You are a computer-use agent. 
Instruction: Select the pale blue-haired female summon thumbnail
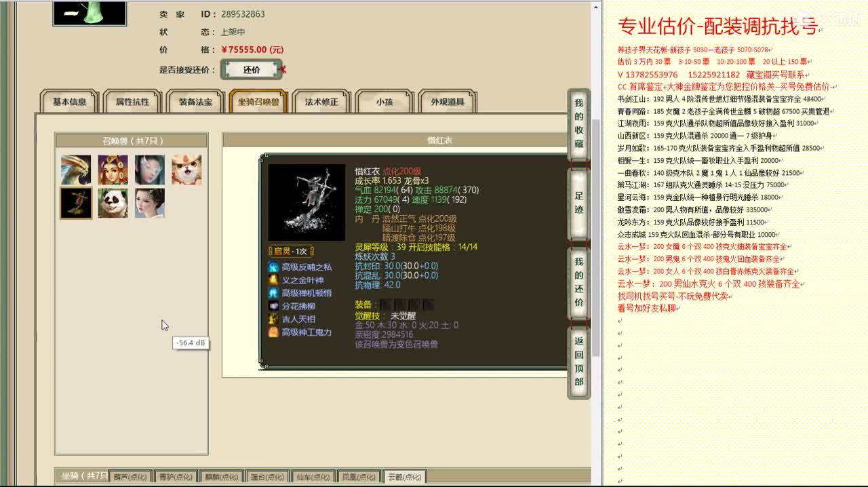149,170
